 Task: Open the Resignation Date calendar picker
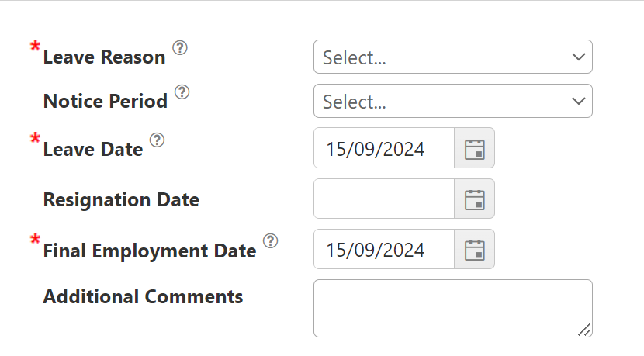474,199
